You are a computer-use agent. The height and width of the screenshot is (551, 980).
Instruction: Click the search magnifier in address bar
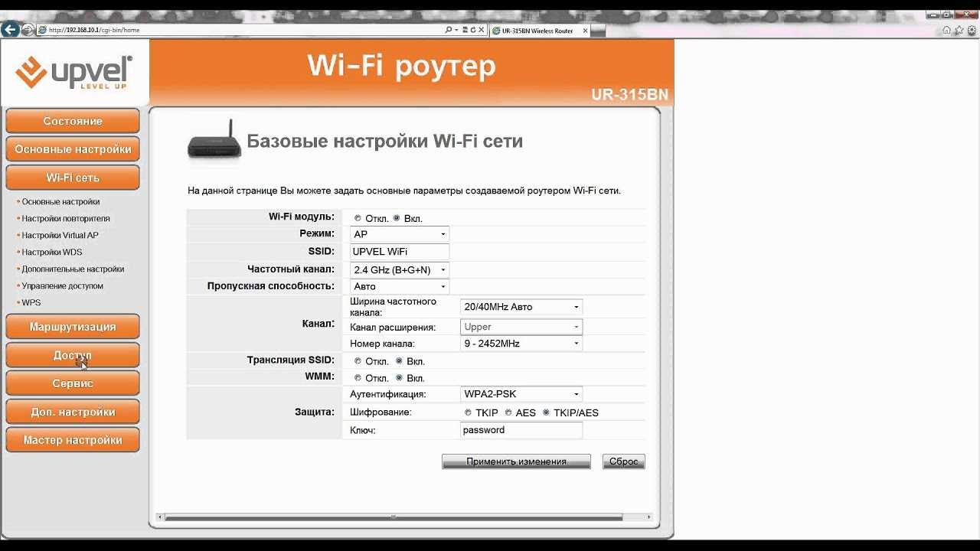449,30
